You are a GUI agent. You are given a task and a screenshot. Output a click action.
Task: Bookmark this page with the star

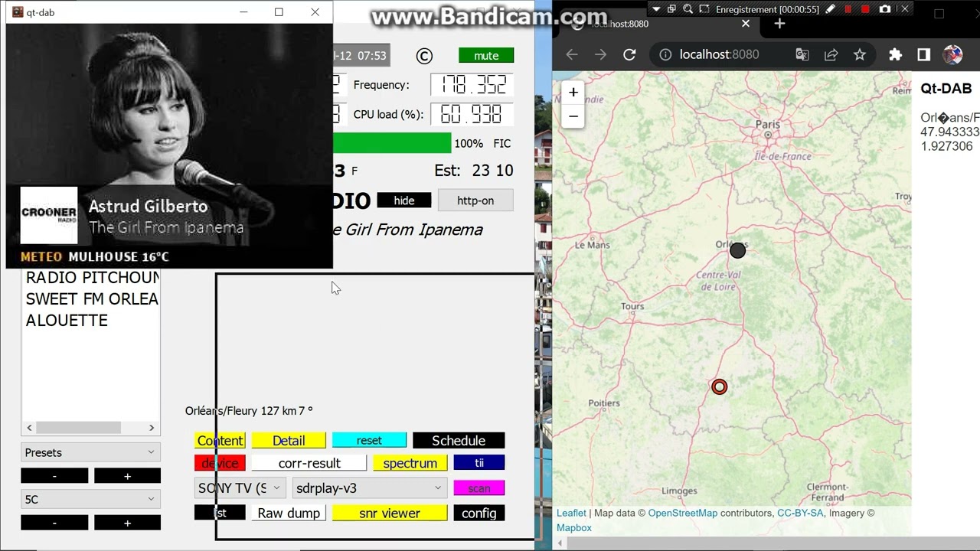tap(860, 54)
